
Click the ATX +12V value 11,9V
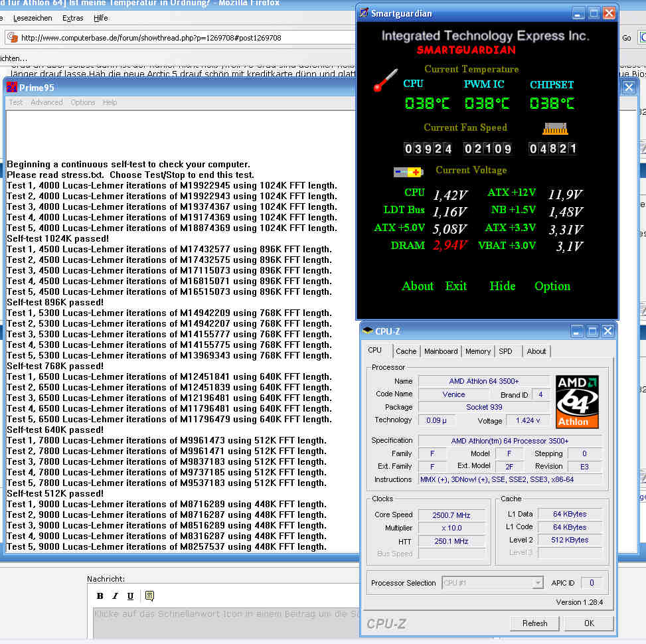tap(565, 195)
